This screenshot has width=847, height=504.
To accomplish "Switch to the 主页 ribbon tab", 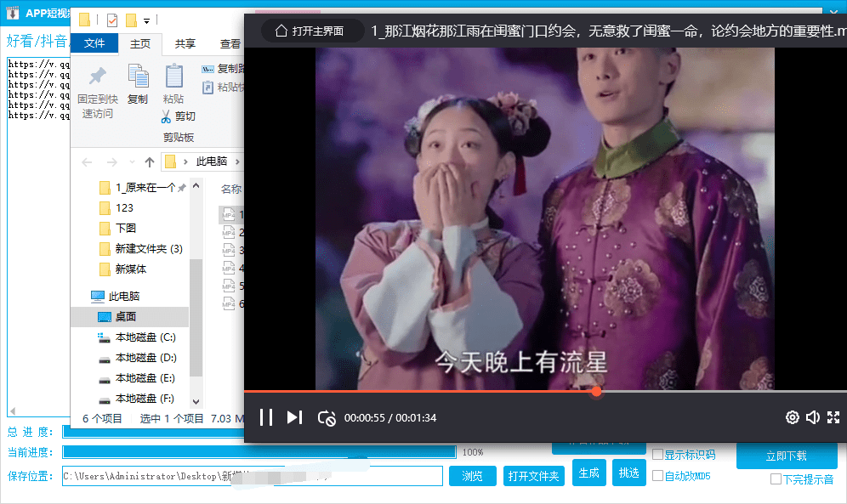I will pos(140,43).
